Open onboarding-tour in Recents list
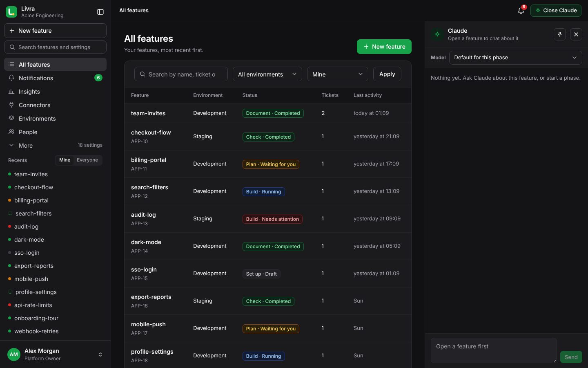588x368 pixels. [x=55, y=318]
